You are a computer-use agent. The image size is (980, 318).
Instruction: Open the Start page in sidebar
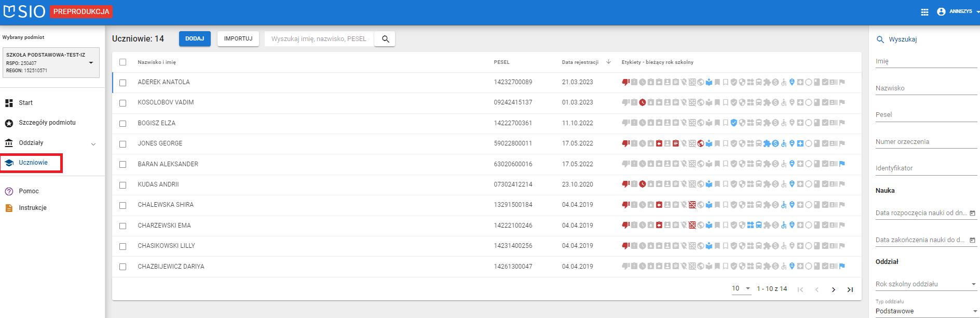(25, 103)
